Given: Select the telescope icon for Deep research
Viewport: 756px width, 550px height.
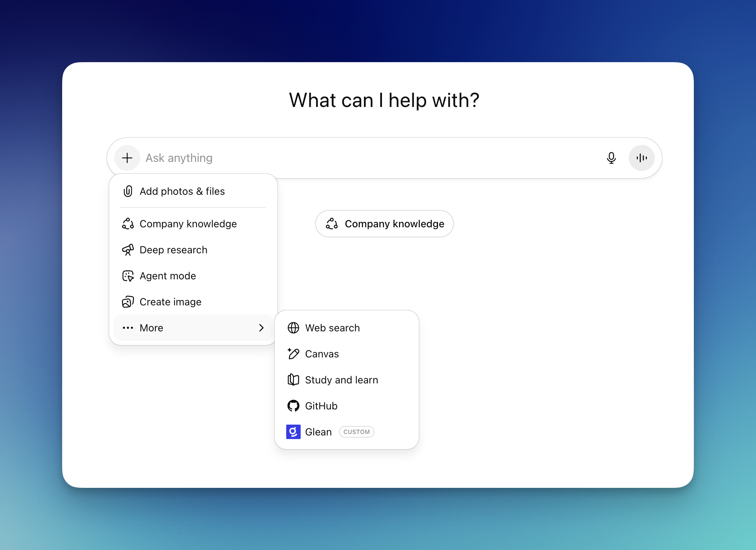Looking at the screenshot, I should (x=128, y=250).
